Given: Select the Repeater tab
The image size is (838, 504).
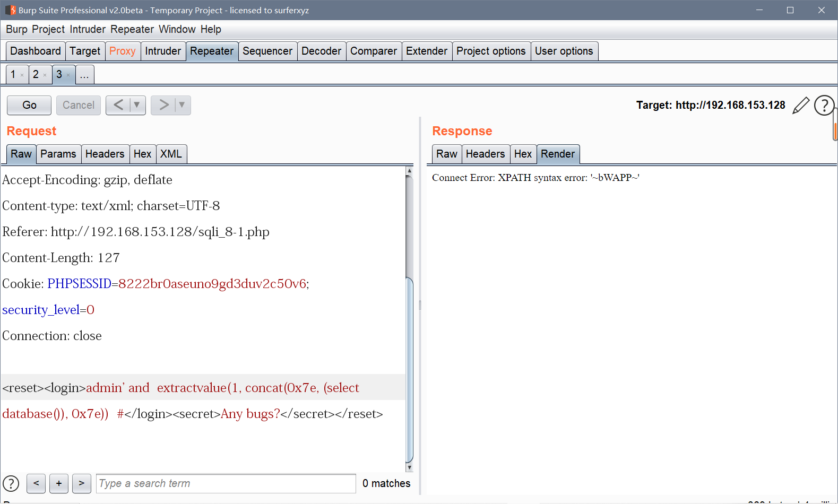Looking at the screenshot, I should coord(212,51).
